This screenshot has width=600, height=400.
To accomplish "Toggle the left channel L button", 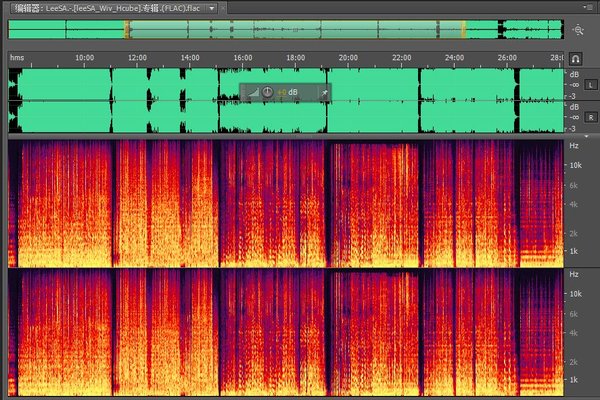I will (589, 85).
